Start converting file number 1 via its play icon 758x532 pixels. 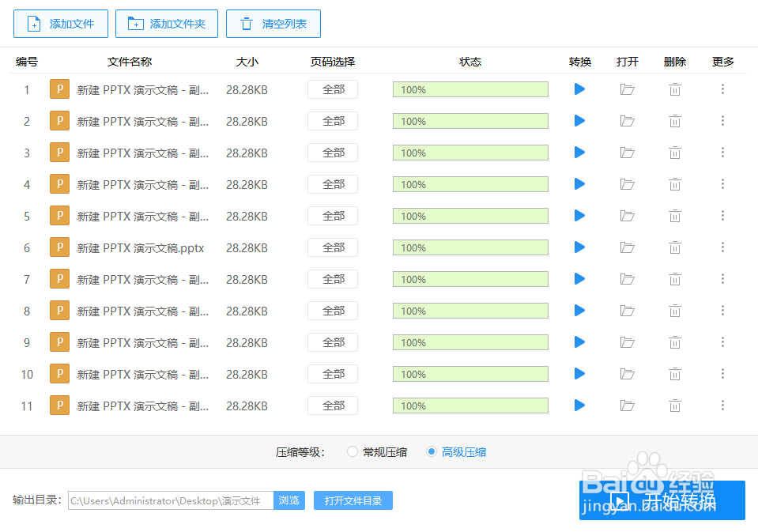click(x=579, y=89)
